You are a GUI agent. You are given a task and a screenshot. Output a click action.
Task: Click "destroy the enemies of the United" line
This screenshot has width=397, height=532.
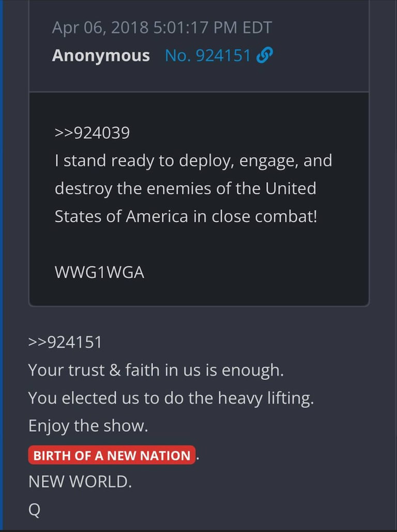tap(185, 189)
